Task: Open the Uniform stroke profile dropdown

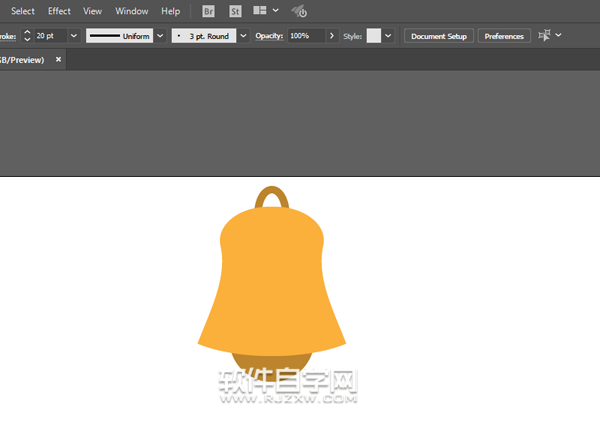Action: point(160,36)
